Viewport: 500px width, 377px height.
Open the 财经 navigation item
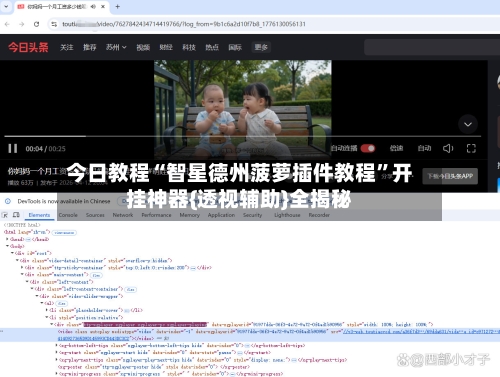[x=166, y=47]
